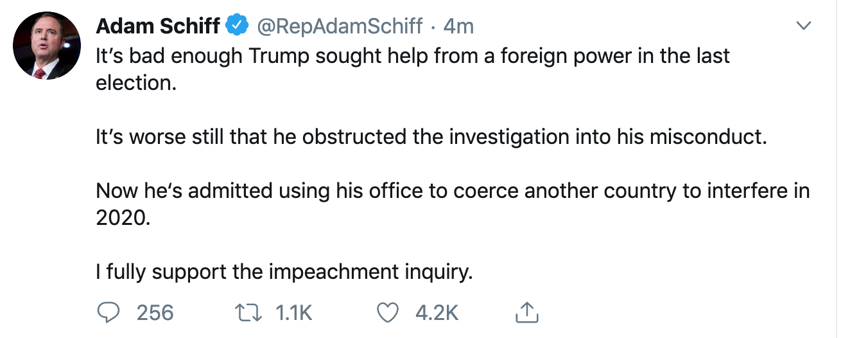This screenshot has height=338, width=868.
Task: Click the line starting "Now he's admitted"
Action: click(x=453, y=191)
